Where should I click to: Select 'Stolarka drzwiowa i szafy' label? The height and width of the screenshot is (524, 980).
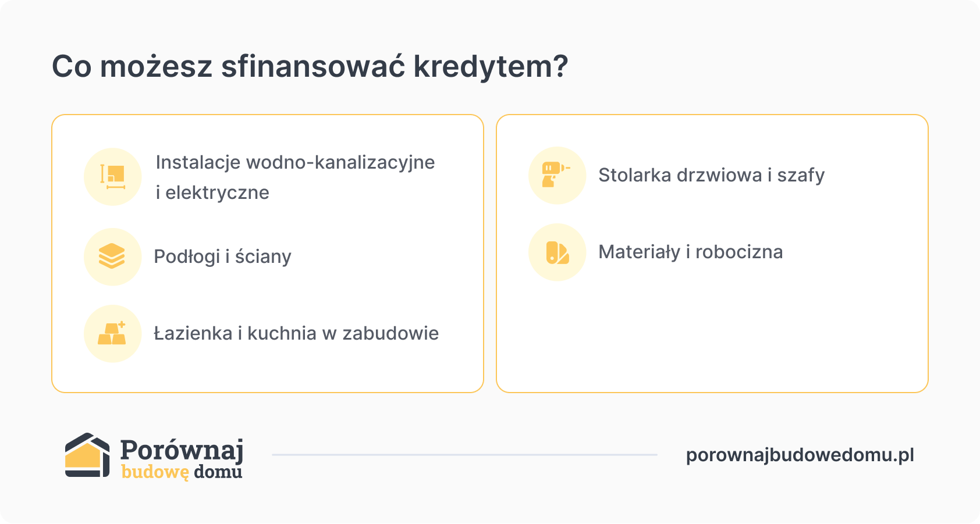click(711, 175)
